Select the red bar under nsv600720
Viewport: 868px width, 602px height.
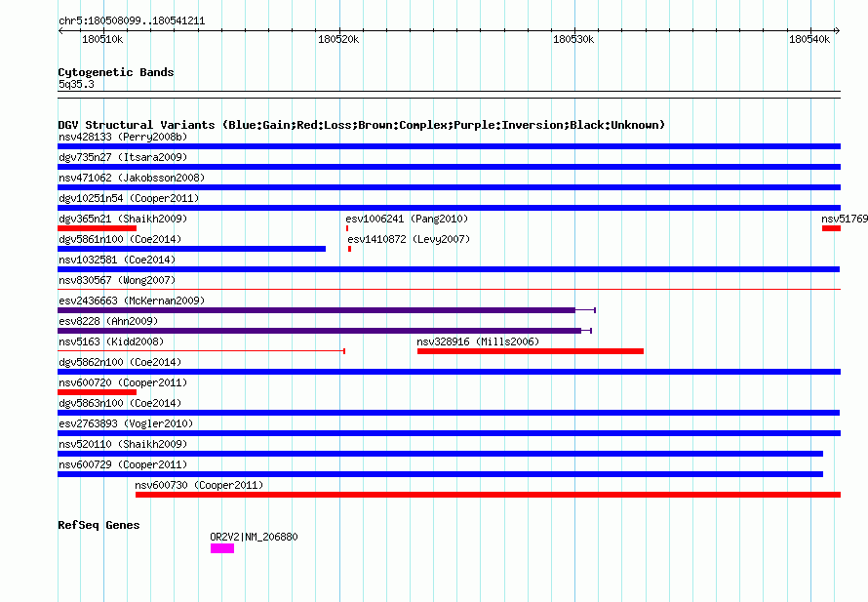click(x=97, y=392)
